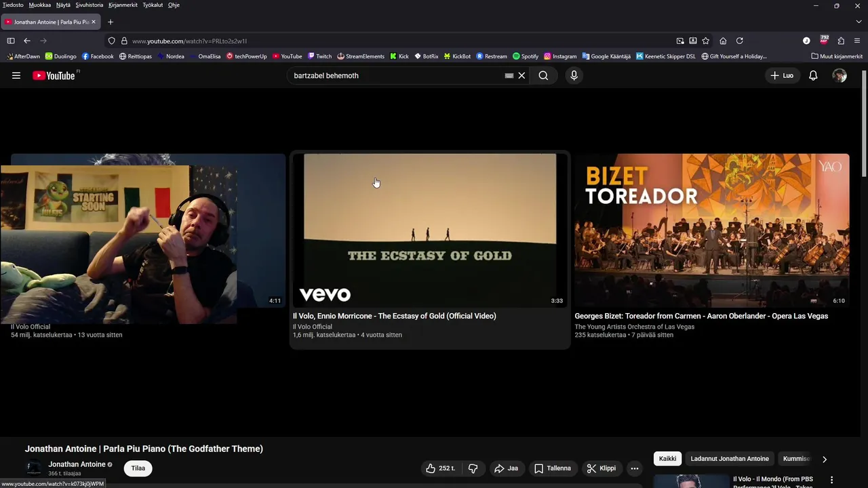Screen dimensions: 868x488
Task: Search with the magnifying glass button
Action: click(543, 76)
